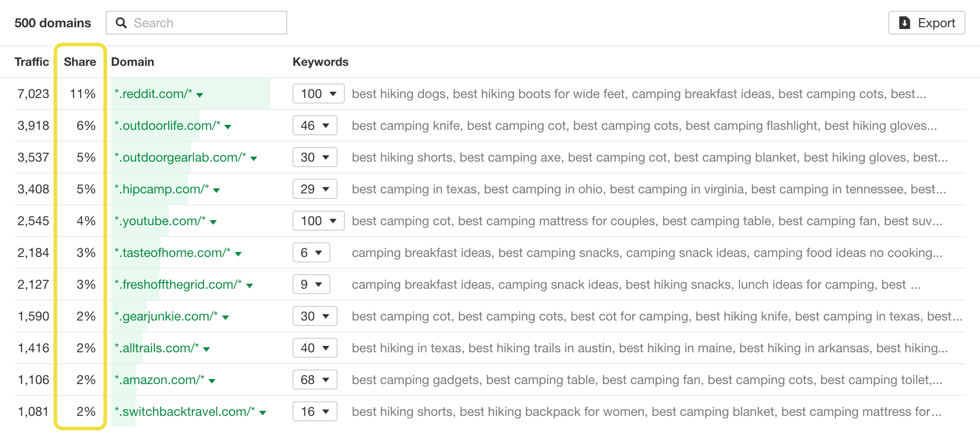Open the *.tasteofhome.com/* domain link
Screen dimensions: 980x434
click(x=172, y=252)
